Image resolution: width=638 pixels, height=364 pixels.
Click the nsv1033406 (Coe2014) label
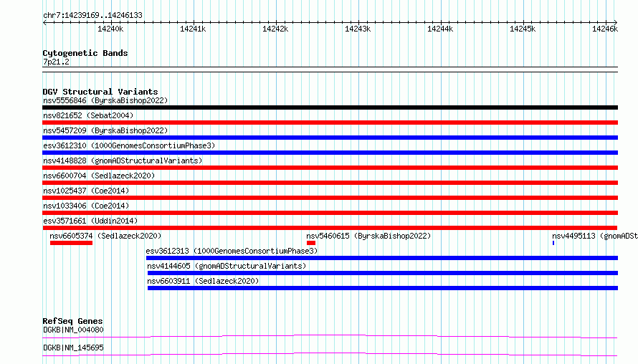pos(86,206)
